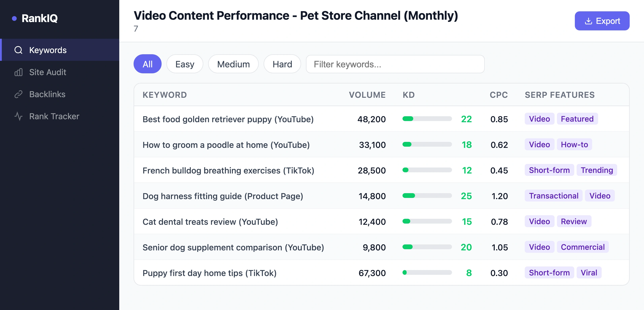The width and height of the screenshot is (644, 310).
Task: Select the Easy difficulty filter
Action: 184,64
